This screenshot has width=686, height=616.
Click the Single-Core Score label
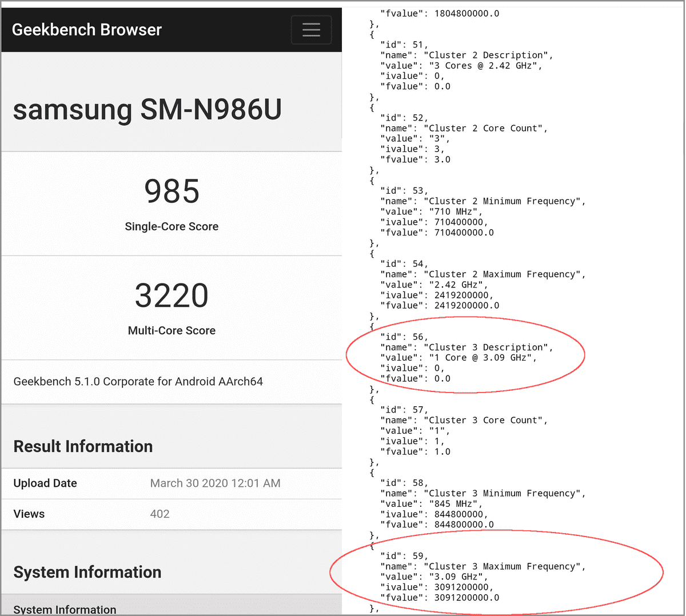click(171, 226)
